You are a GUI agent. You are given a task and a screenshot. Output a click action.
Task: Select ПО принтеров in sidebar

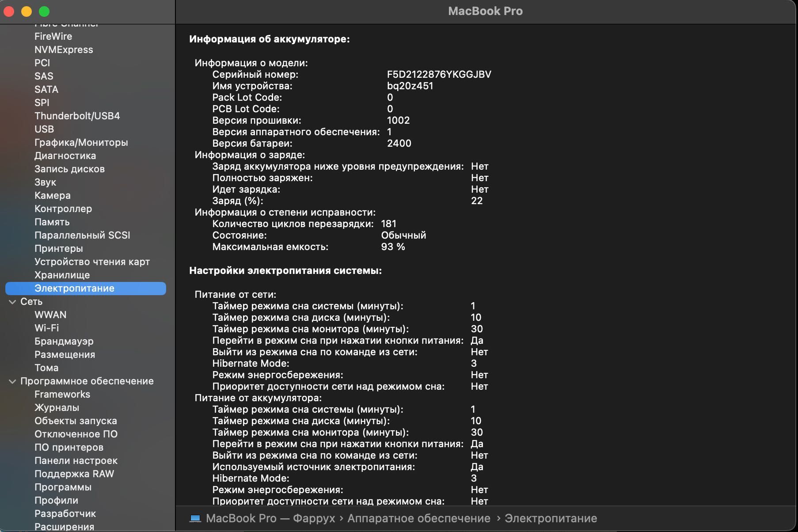click(69, 447)
